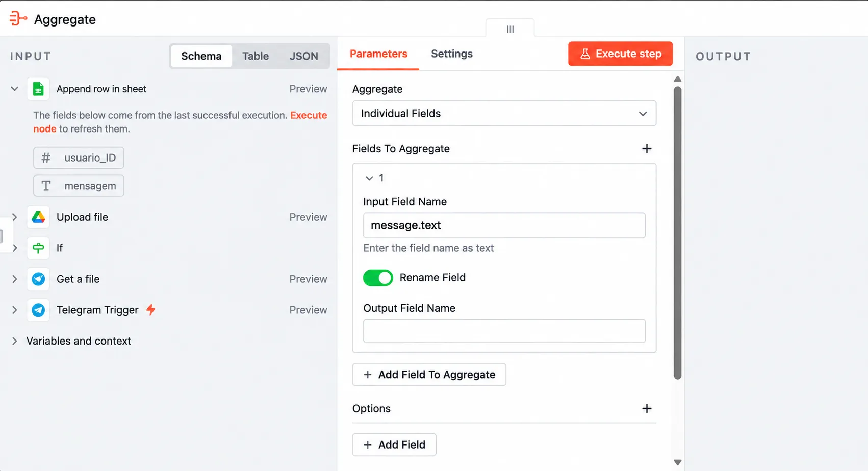Select the usuario_ID field pill
This screenshot has height=471, width=868.
point(79,158)
